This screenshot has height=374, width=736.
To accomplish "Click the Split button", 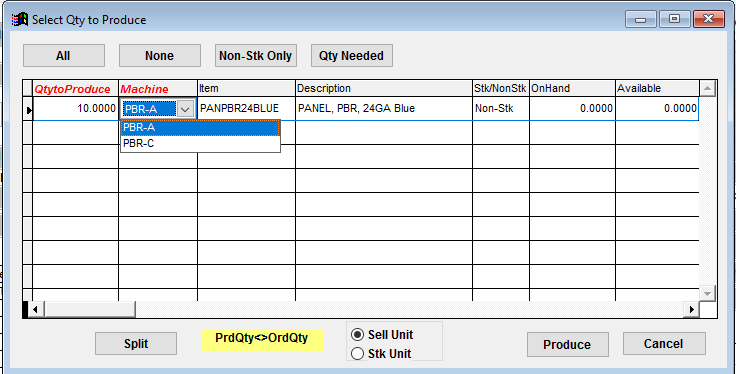I will pyautogui.click(x=136, y=343).
